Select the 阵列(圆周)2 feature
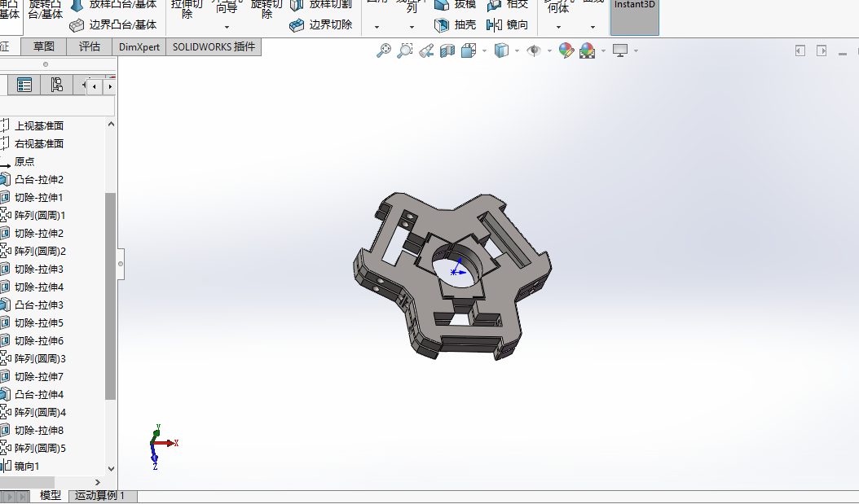The height and width of the screenshot is (504, 859). (x=40, y=251)
